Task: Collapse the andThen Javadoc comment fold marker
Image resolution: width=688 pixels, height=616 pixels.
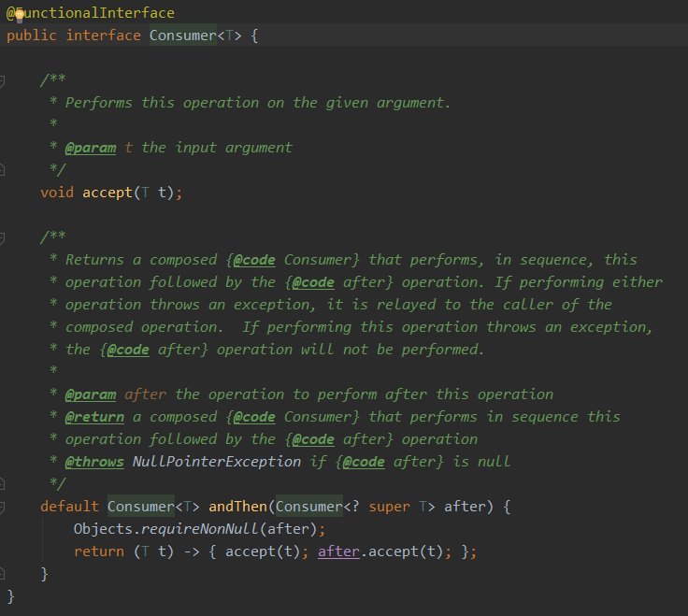Action: pyautogui.click(x=2, y=238)
